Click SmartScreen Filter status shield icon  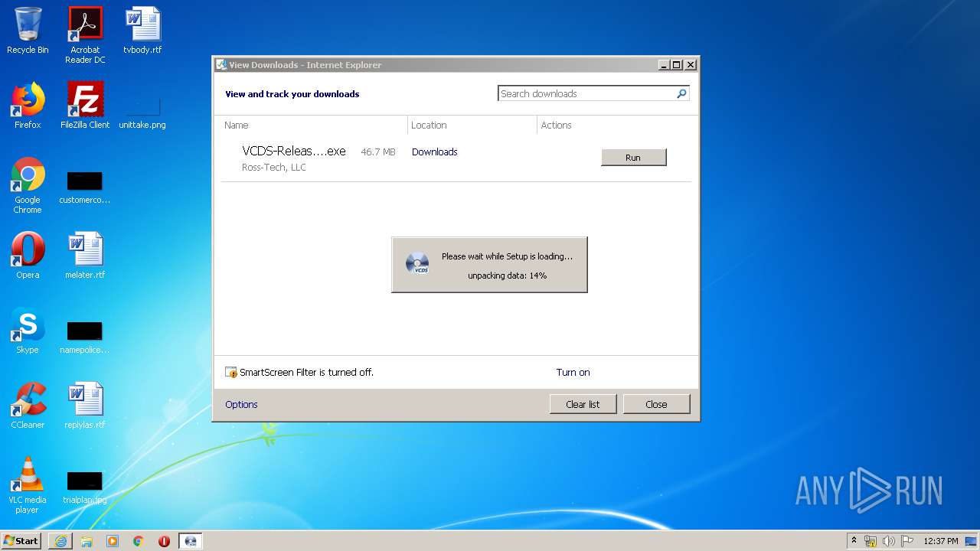tap(231, 373)
